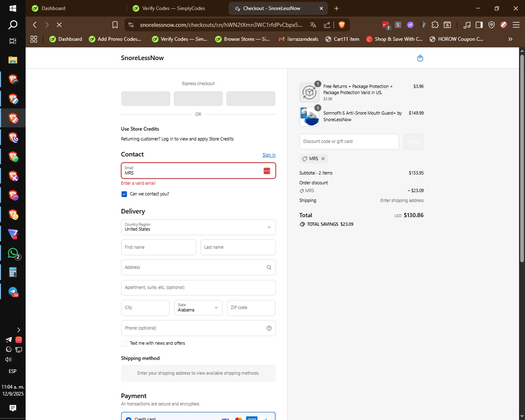
Task: Stop loading the checkout page
Action: (59, 25)
